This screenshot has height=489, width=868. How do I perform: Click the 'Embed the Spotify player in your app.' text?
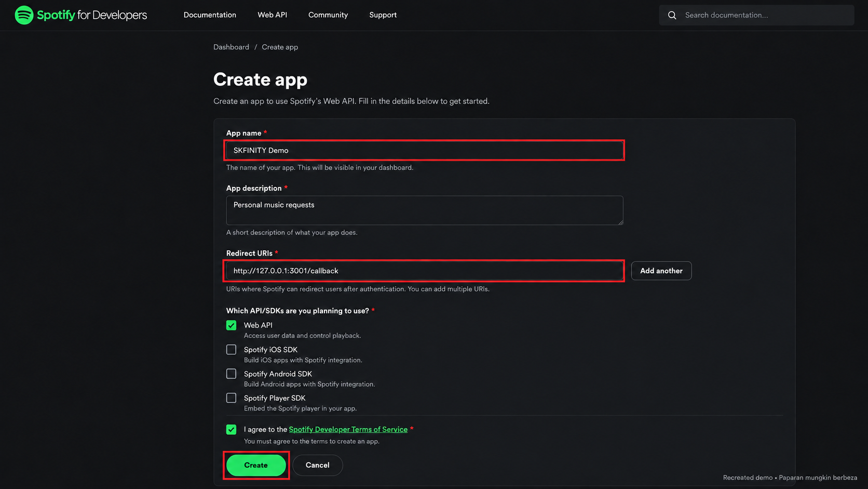tap(300, 408)
